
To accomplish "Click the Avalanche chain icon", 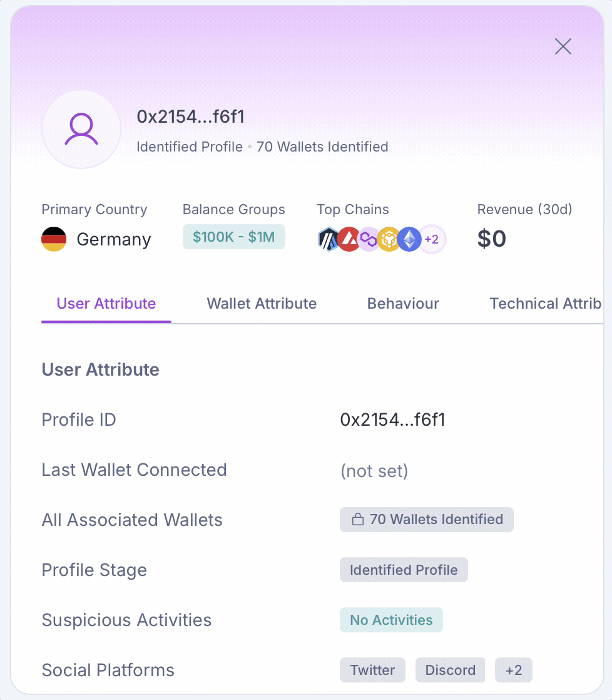I will coord(348,239).
